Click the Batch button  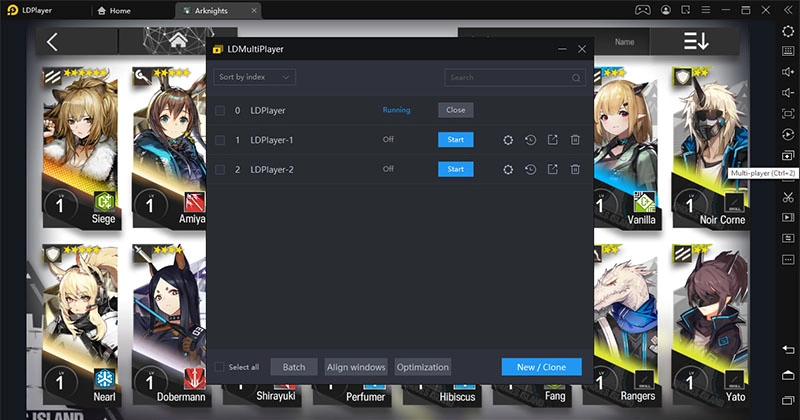click(x=294, y=367)
